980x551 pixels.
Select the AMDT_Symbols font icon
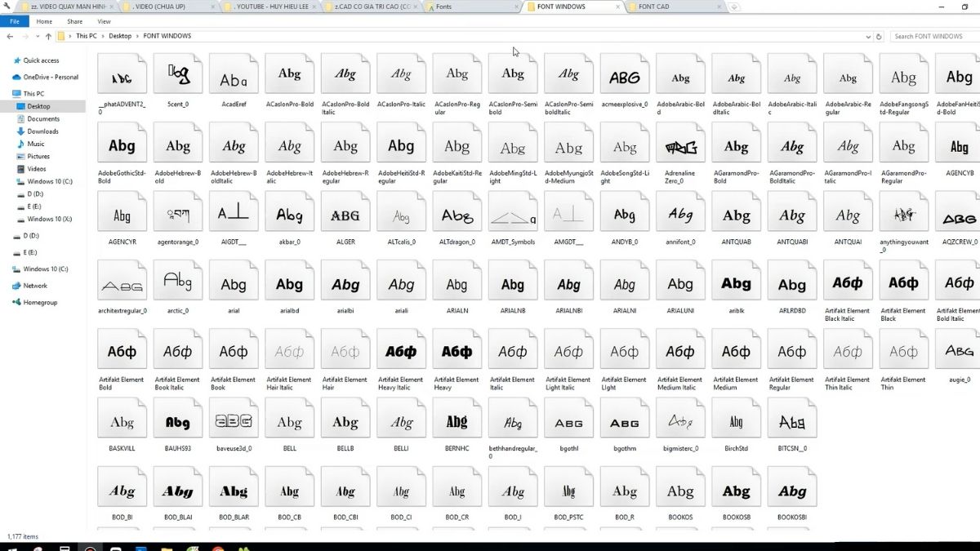click(x=513, y=212)
